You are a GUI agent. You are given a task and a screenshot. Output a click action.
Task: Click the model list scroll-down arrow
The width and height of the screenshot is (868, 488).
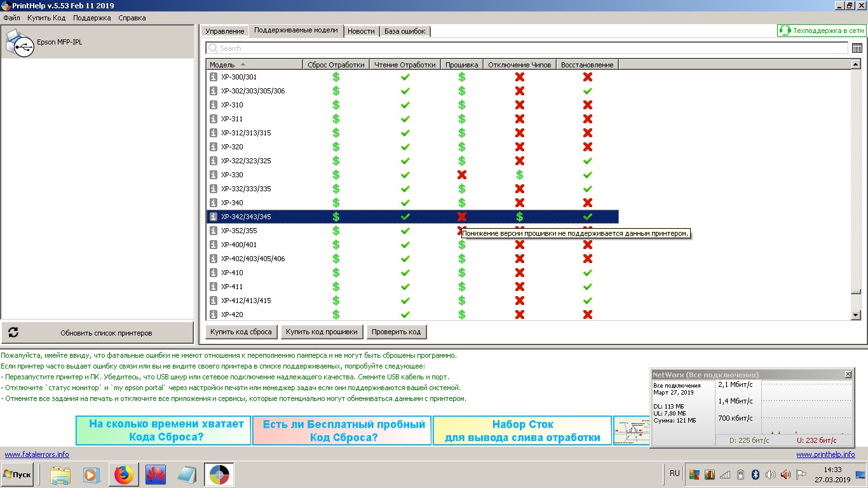[856, 315]
